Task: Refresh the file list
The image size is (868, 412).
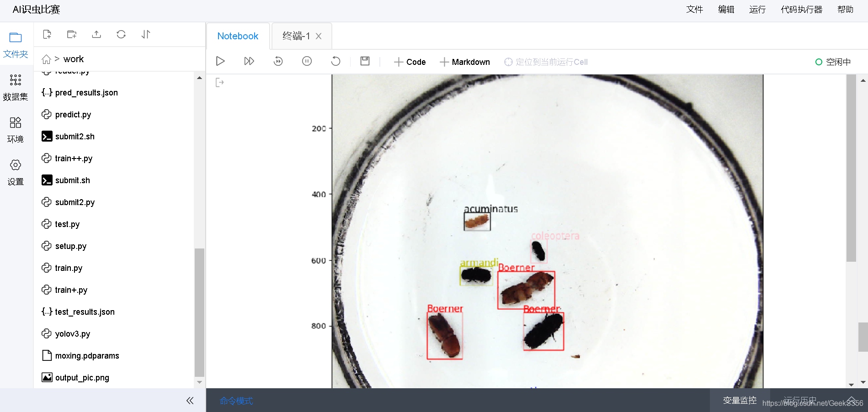Action: 121,34
